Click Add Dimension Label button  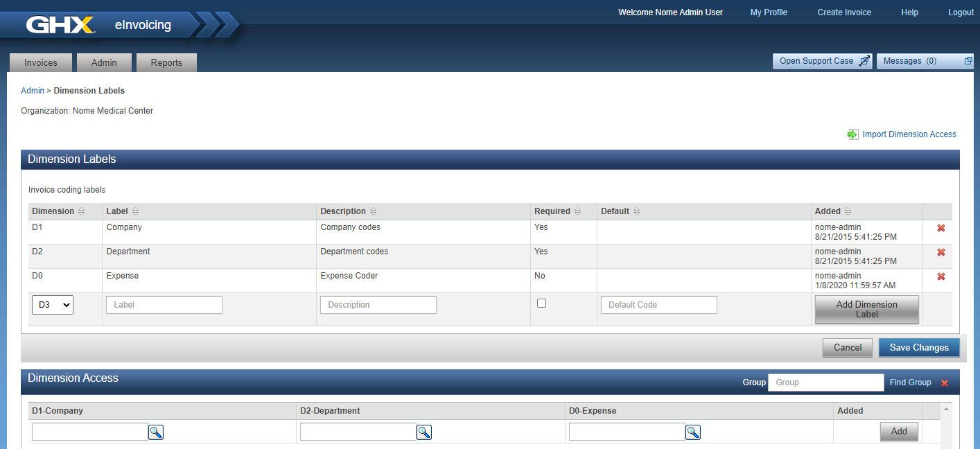click(x=866, y=310)
